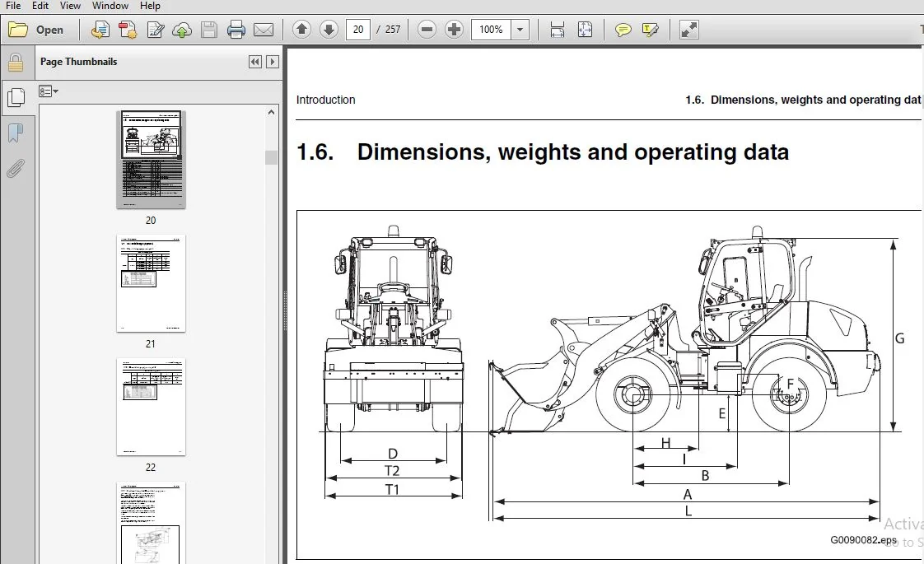Image resolution: width=924 pixels, height=564 pixels.
Task: Open Bookmarks sidebar panel icon
Action: coord(16,133)
